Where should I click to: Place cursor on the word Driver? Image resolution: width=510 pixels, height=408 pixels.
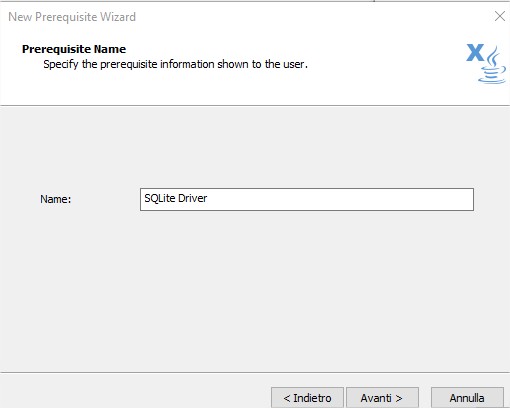pyautogui.click(x=193, y=198)
